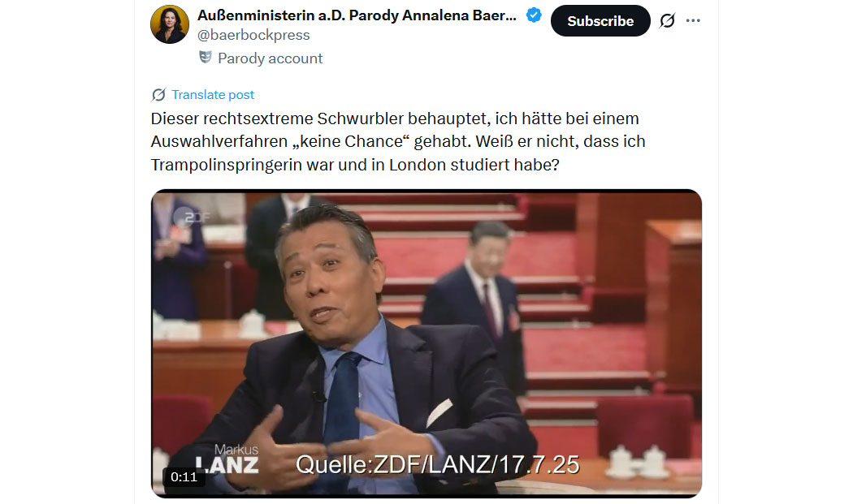
Task: Open the Grok icon beside Subscribe
Action: point(667,20)
